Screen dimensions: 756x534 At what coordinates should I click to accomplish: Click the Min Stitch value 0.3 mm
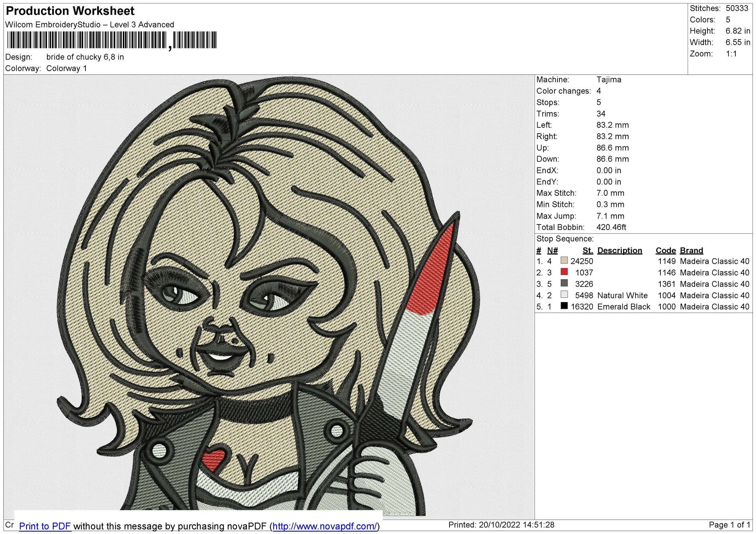point(610,204)
